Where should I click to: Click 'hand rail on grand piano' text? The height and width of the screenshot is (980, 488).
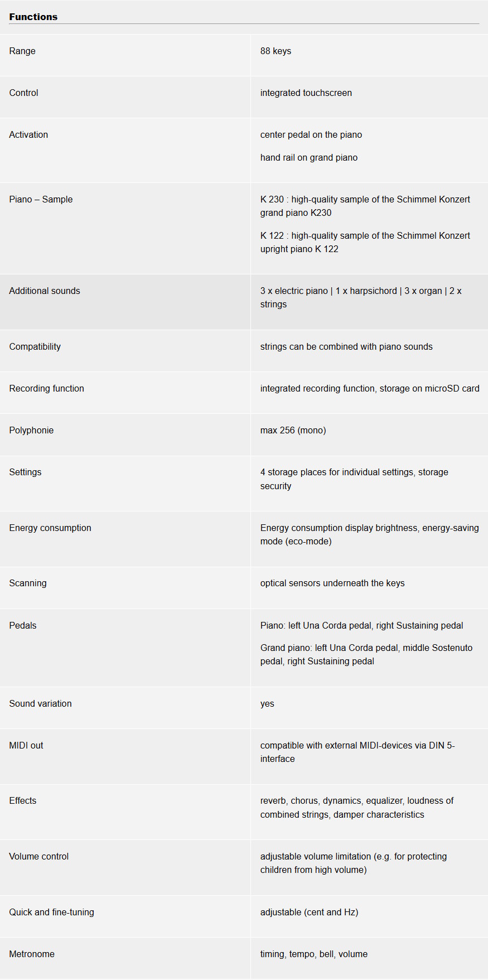coord(308,157)
